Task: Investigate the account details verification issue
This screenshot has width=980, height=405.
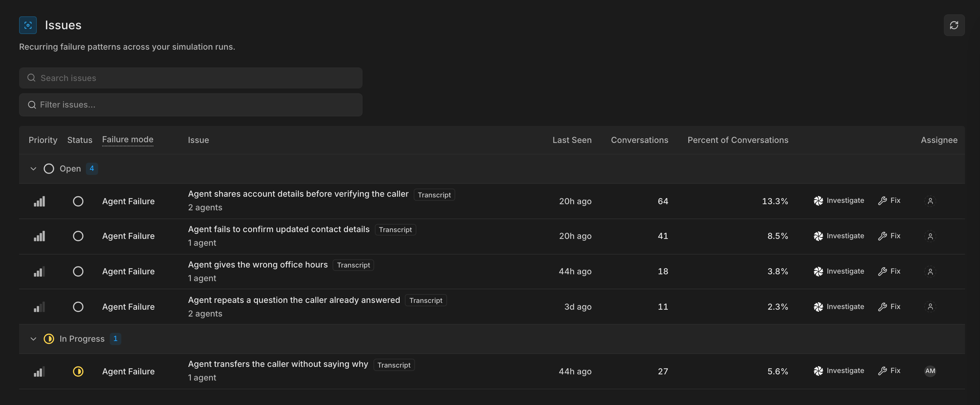Action: 839,200
